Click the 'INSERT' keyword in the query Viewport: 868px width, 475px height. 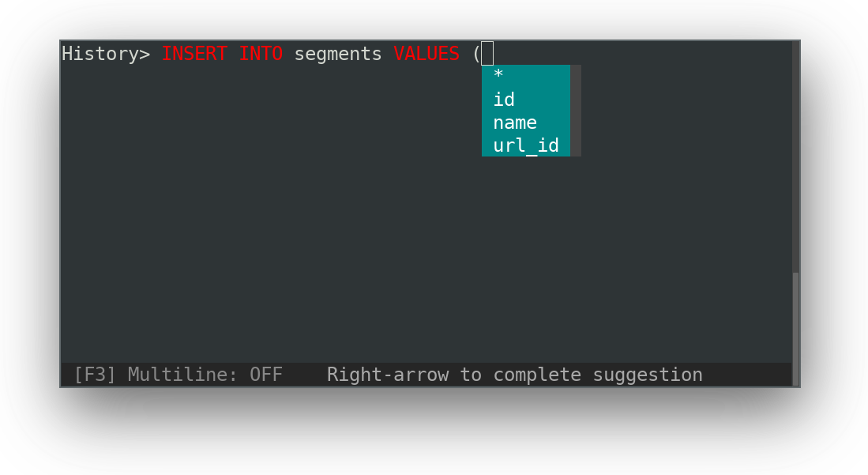click(194, 54)
